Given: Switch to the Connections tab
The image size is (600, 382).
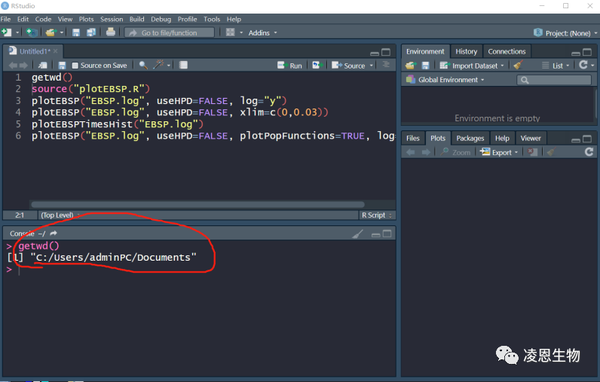Looking at the screenshot, I should [507, 51].
